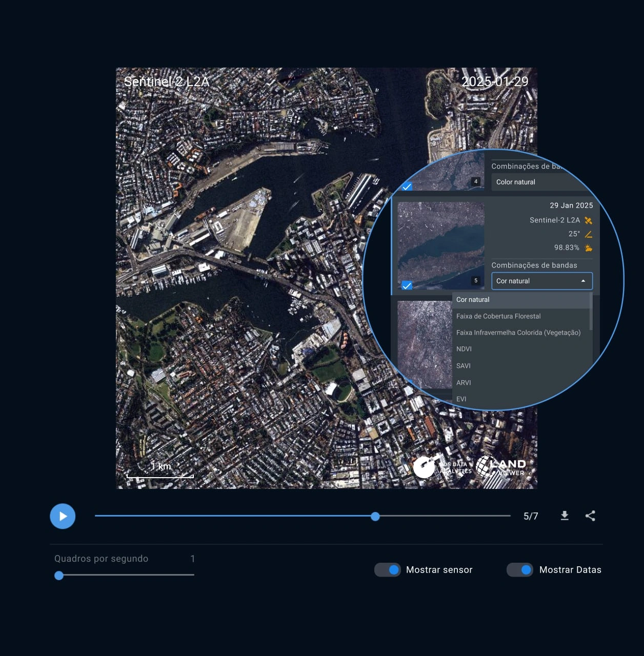The image size is (644, 656).
Task: Uncheck the scene 5 selection checkbox
Action: click(408, 285)
